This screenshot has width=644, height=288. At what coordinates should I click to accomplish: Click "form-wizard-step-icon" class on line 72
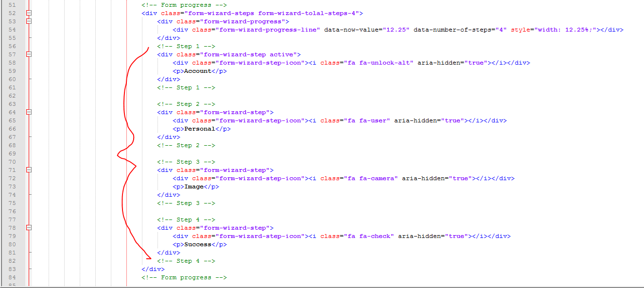pos(260,178)
